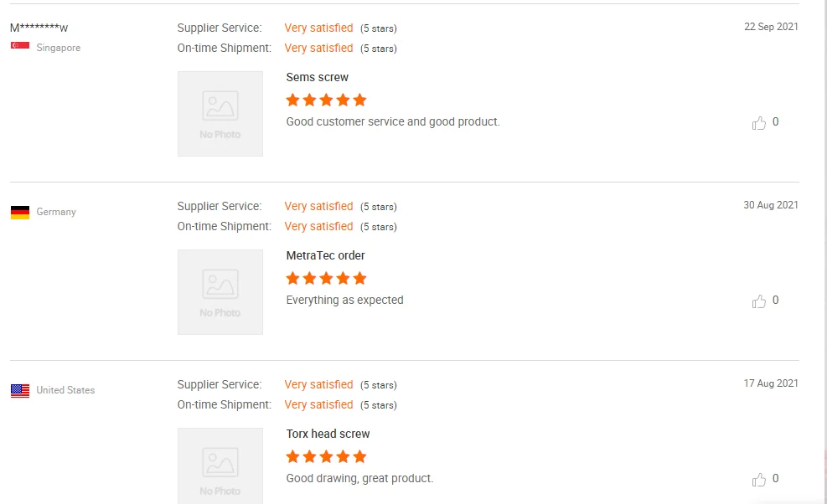Click the star rating under Torx head screw
Screen dimensions: 827x504
click(x=326, y=457)
